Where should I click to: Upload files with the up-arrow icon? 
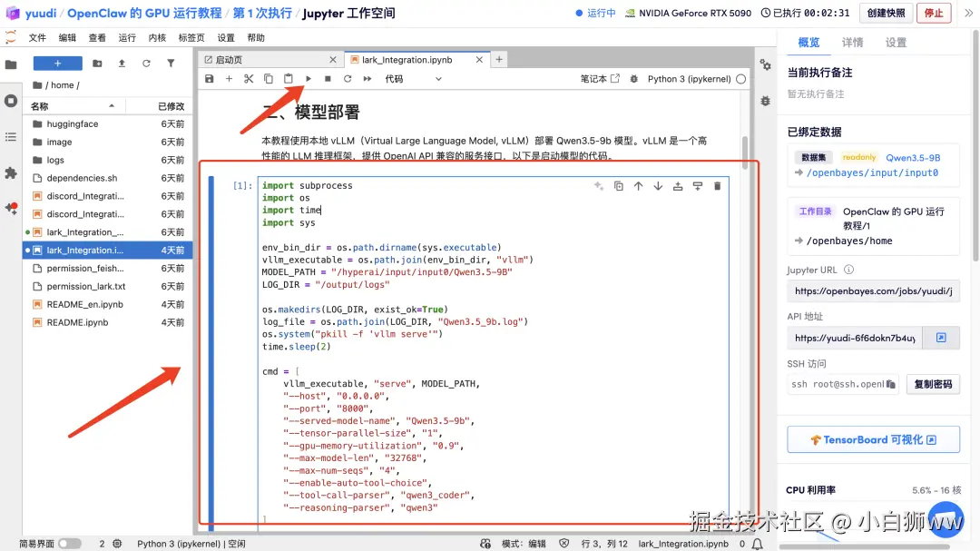coord(122,64)
